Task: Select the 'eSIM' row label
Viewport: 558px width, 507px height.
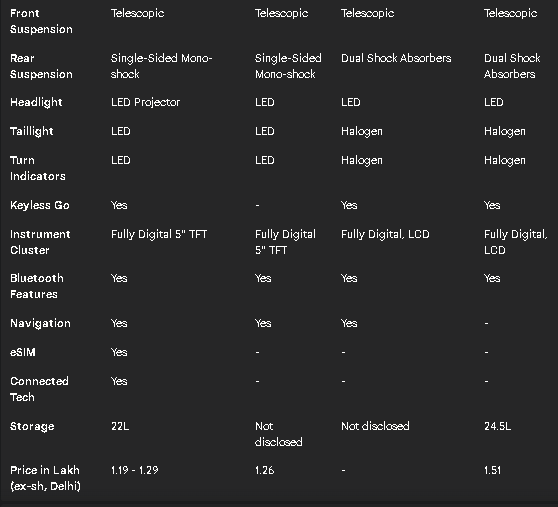Action: [x=23, y=352]
